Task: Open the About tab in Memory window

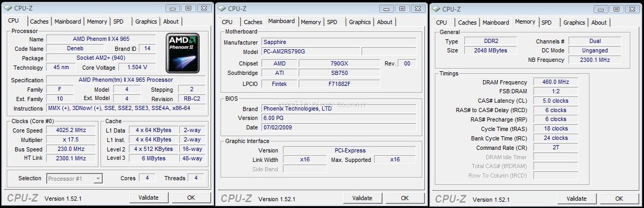Action: click(599, 23)
